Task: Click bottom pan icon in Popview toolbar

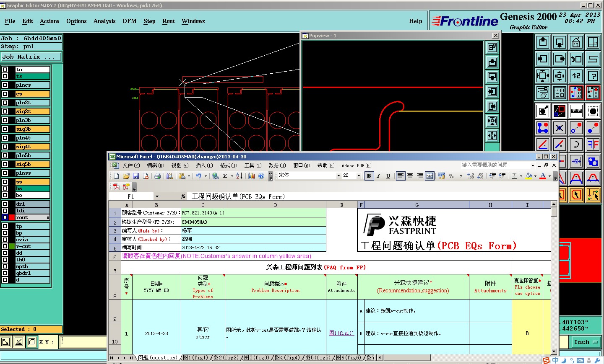Action: [492, 135]
